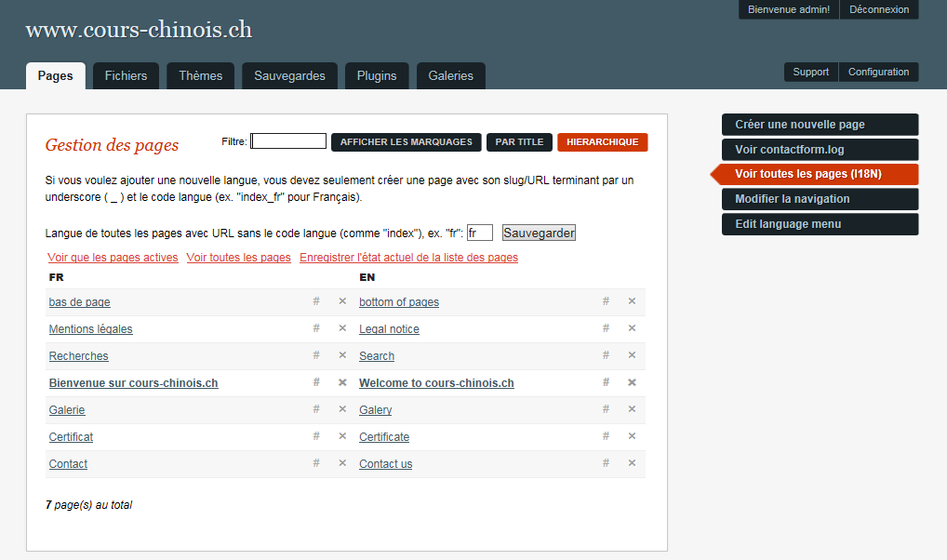Click the # icon for Contact us

point(606,463)
